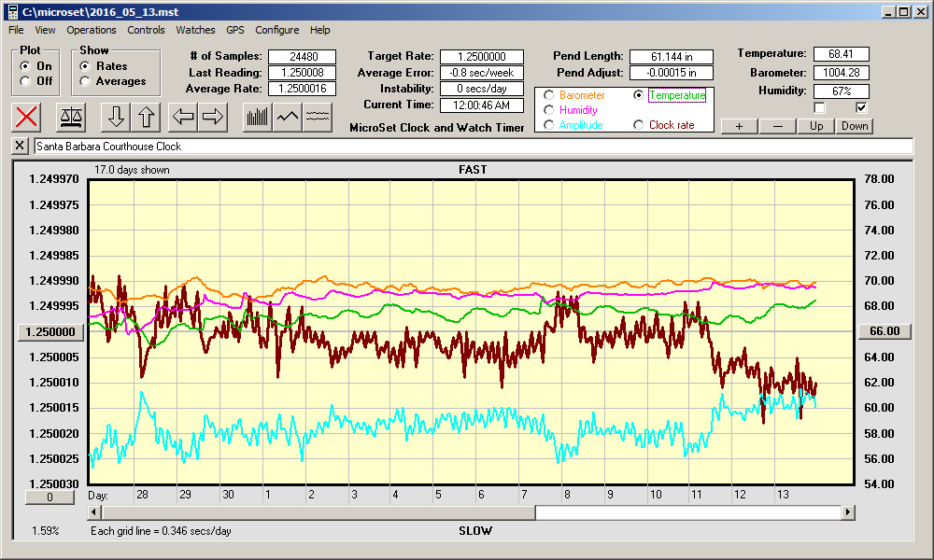The image size is (934, 560).
Task: Click the Last Reading value field
Action: click(302, 73)
